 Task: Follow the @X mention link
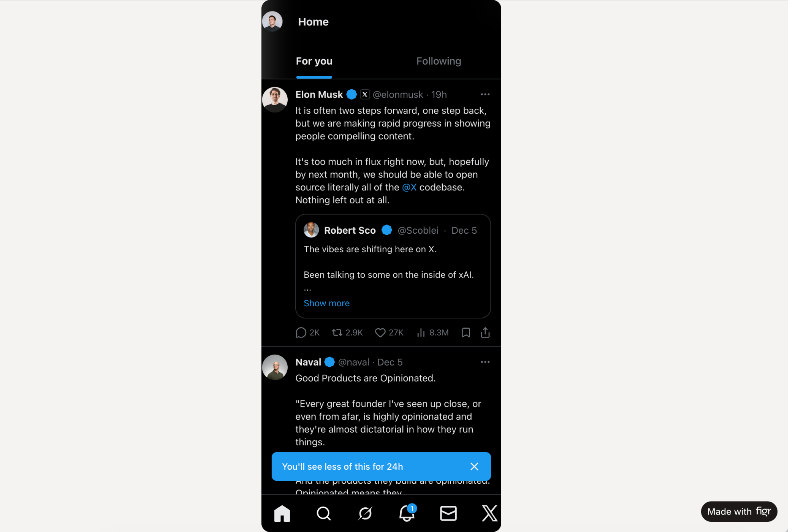pyautogui.click(x=409, y=187)
